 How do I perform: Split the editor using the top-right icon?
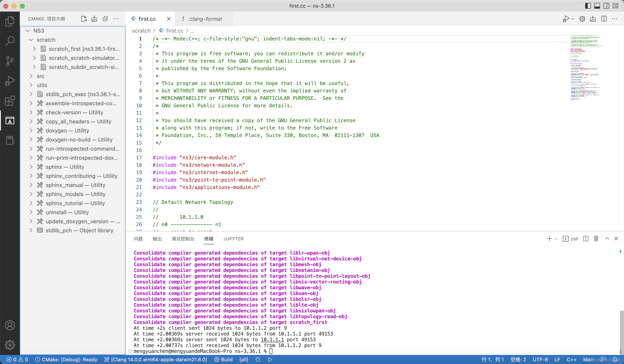tap(604, 19)
